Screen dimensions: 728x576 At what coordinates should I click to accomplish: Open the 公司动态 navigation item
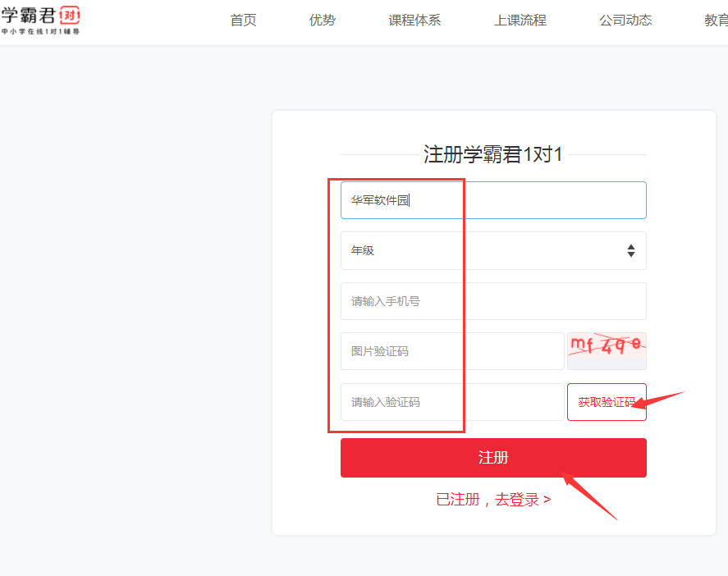[625, 21]
